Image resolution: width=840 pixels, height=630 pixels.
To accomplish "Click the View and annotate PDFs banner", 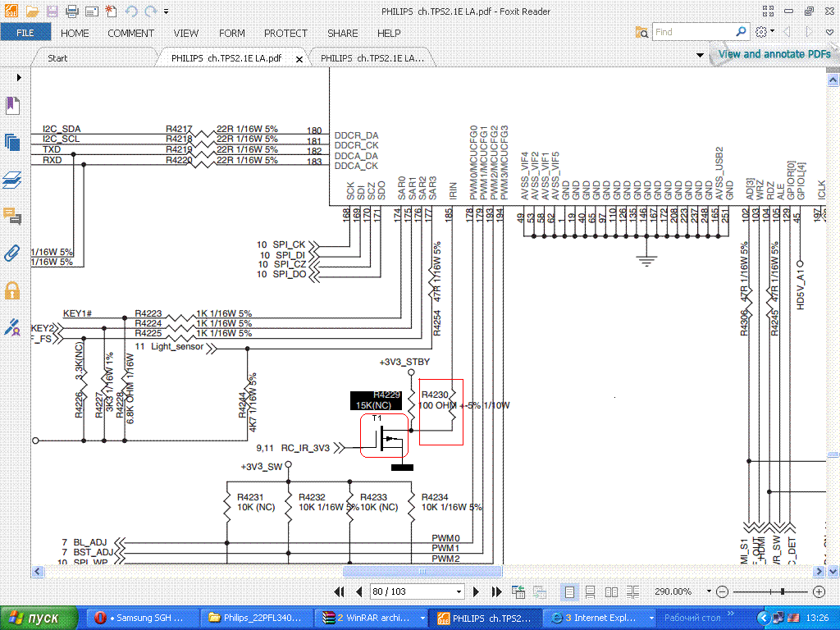I will pyautogui.click(x=774, y=54).
